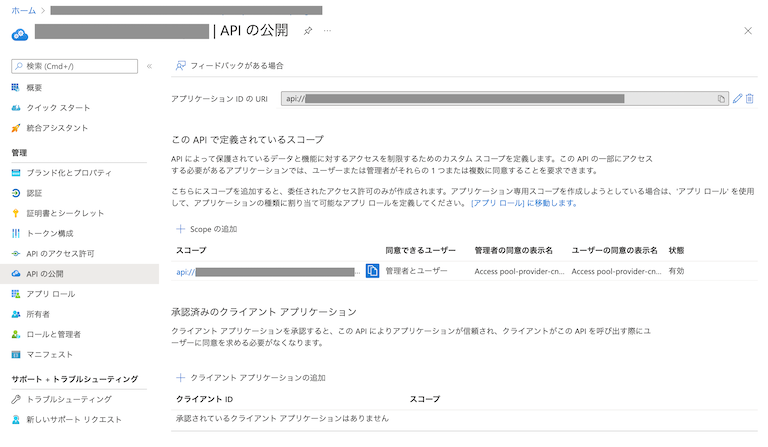Image resolution: width=768 pixels, height=447 pixels.
Task: Copy the scope value to clipboard
Action: [x=372, y=271]
